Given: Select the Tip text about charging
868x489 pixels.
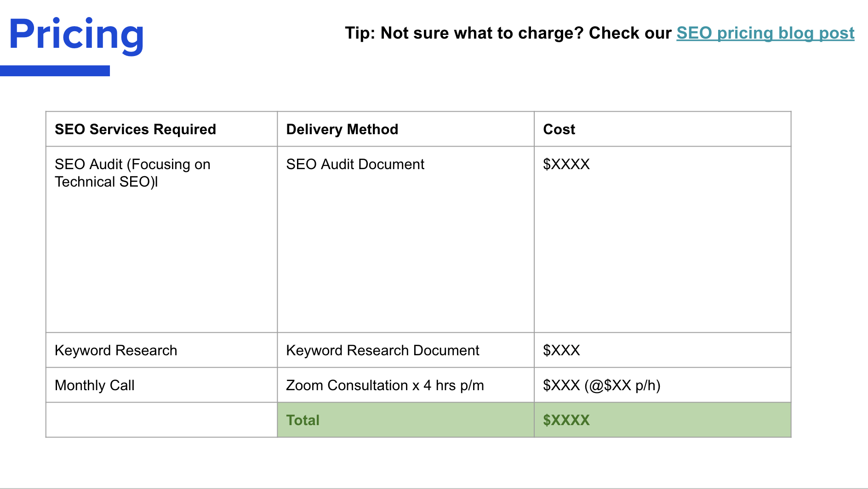Looking at the screenshot, I should point(506,33).
